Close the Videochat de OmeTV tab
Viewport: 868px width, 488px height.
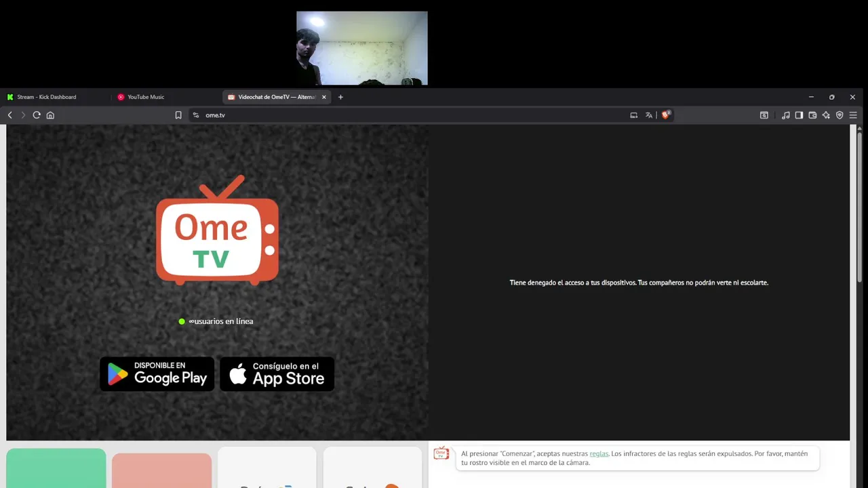(324, 97)
